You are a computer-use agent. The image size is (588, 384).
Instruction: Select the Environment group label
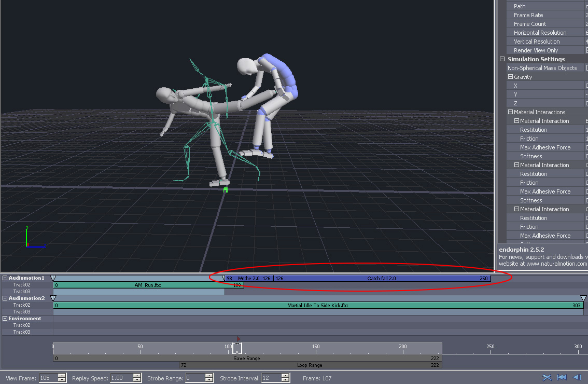(x=25, y=319)
